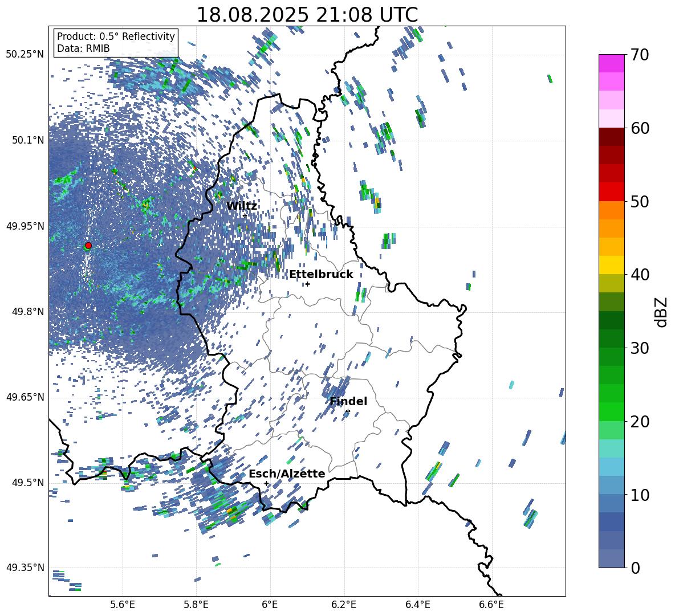The image size is (675, 616).
Task: Click the title '18.08.2025 21:08 UTC'
Action: (x=307, y=15)
